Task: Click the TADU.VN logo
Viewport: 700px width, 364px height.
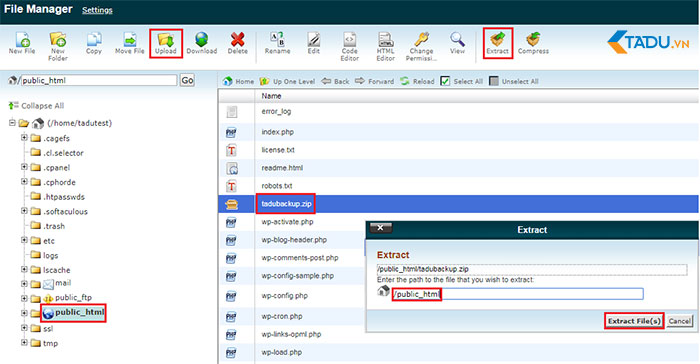Action: point(648,42)
